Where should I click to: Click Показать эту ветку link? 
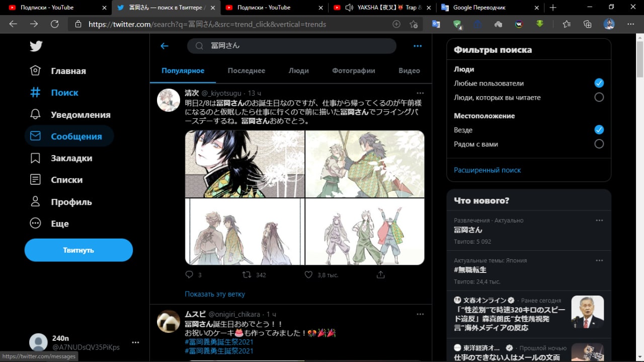click(x=215, y=294)
